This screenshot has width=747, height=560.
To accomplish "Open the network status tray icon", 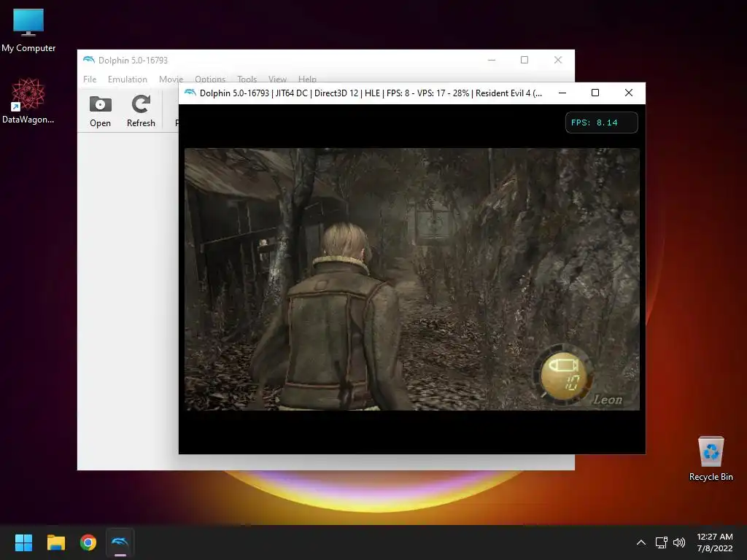I will point(661,542).
